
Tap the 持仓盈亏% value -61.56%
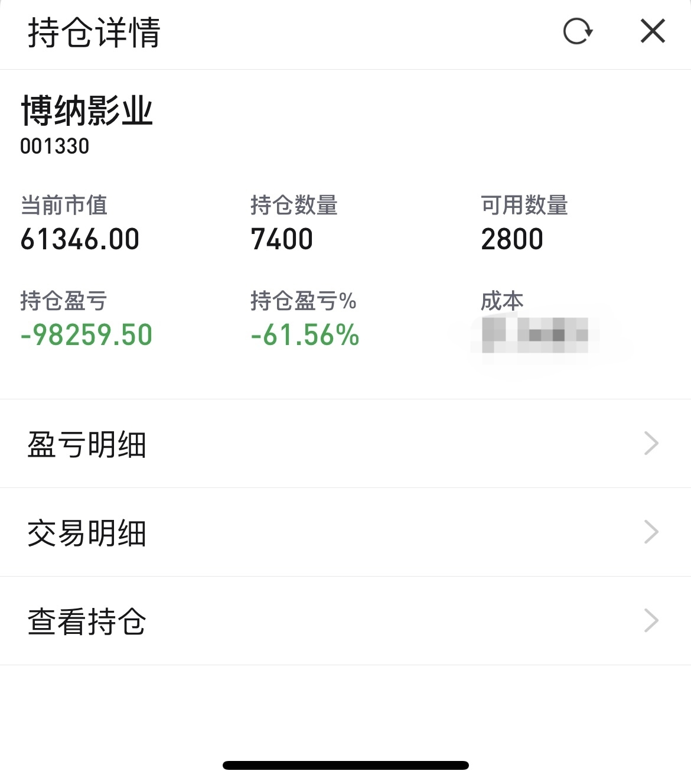305,335
